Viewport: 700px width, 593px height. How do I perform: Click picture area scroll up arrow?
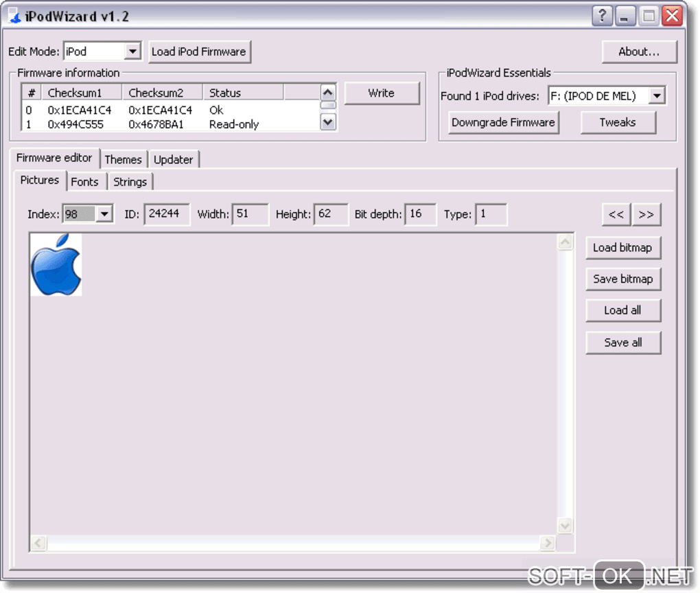coord(565,242)
